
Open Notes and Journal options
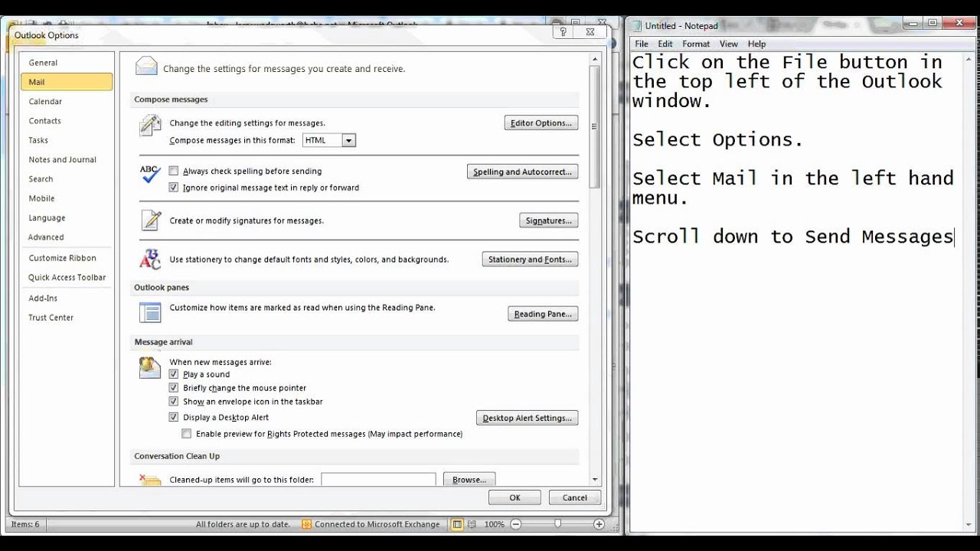tap(67, 160)
